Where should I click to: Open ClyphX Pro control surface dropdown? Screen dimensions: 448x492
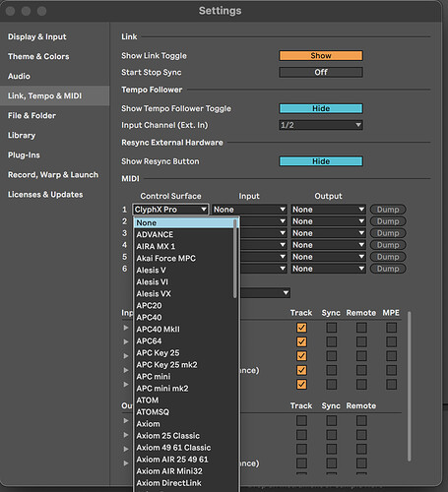pyautogui.click(x=170, y=210)
